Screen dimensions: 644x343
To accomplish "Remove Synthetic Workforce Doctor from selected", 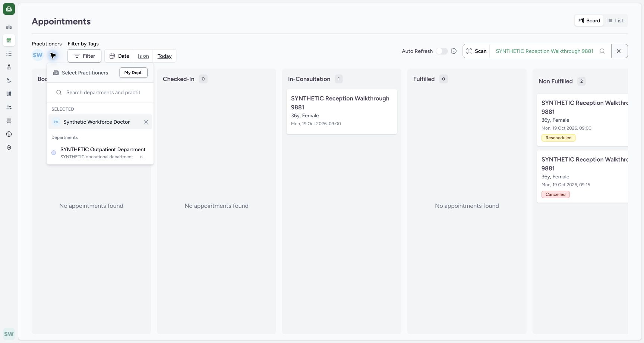I will 146,122.
